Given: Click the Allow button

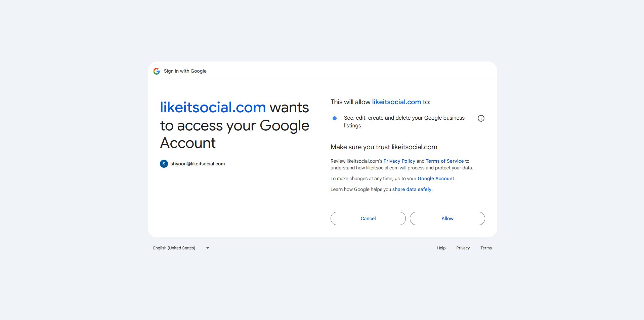Looking at the screenshot, I should click(447, 218).
